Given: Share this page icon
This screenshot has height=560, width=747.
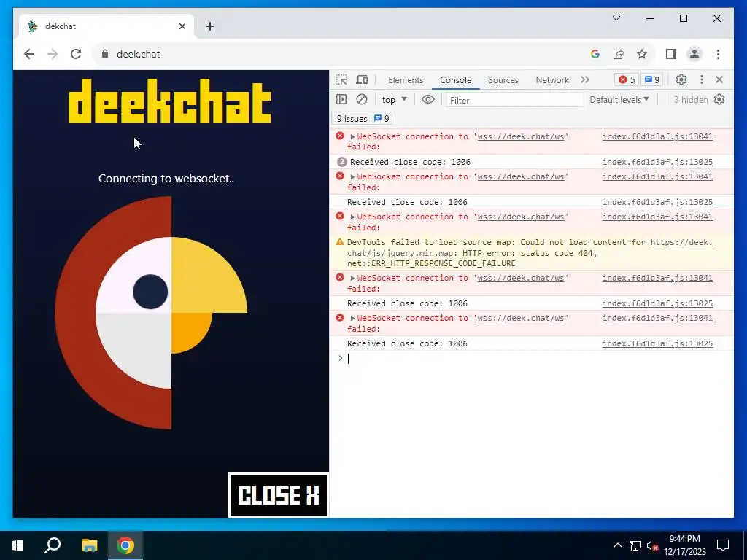Looking at the screenshot, I should pos(619,54).
